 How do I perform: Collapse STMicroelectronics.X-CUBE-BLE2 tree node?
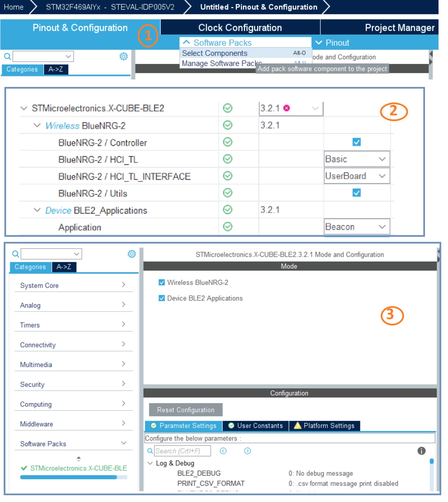pos(24,108)
